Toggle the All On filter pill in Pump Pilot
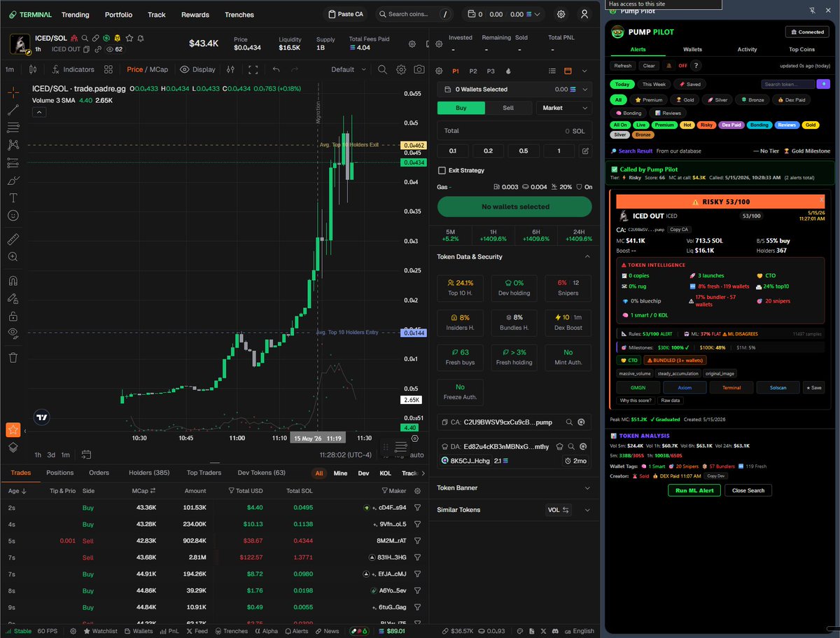 click(x=621, y=125)
